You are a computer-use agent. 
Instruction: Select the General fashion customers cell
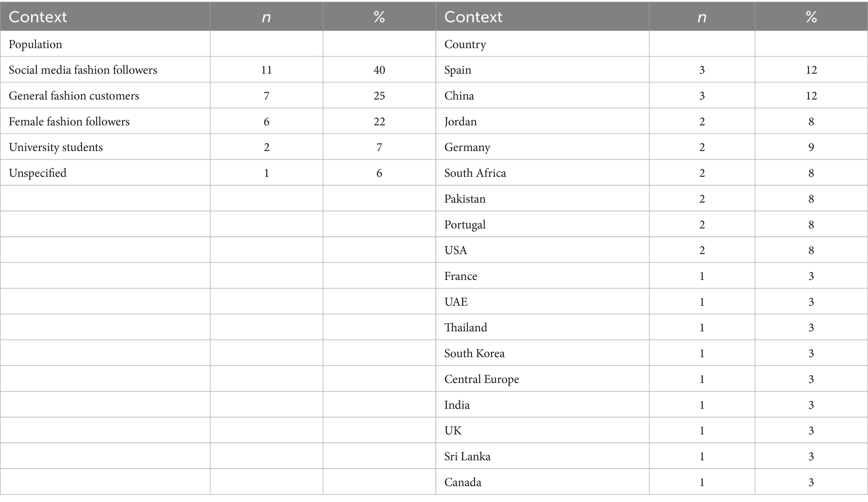coord(74,96)
